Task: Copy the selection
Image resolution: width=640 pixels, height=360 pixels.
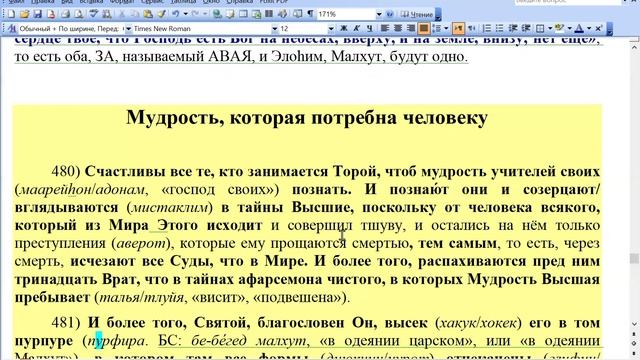Action: tap(135, 14)
